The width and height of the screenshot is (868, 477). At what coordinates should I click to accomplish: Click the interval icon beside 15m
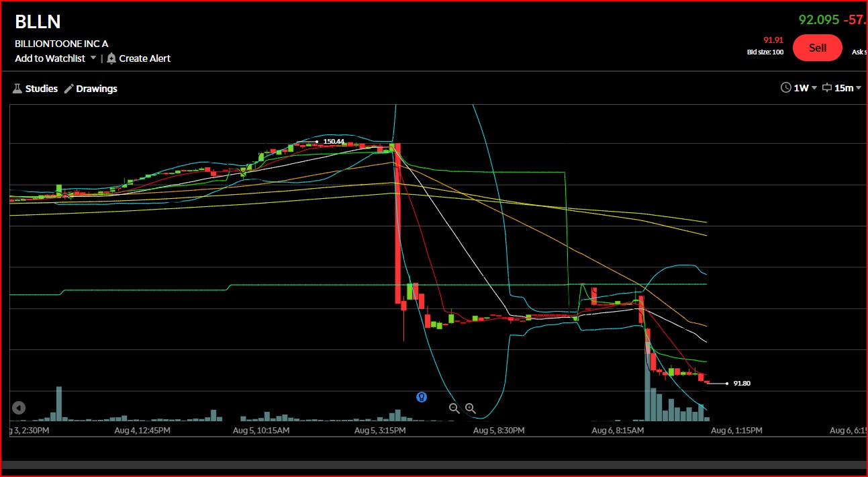[x=827, y=88]
